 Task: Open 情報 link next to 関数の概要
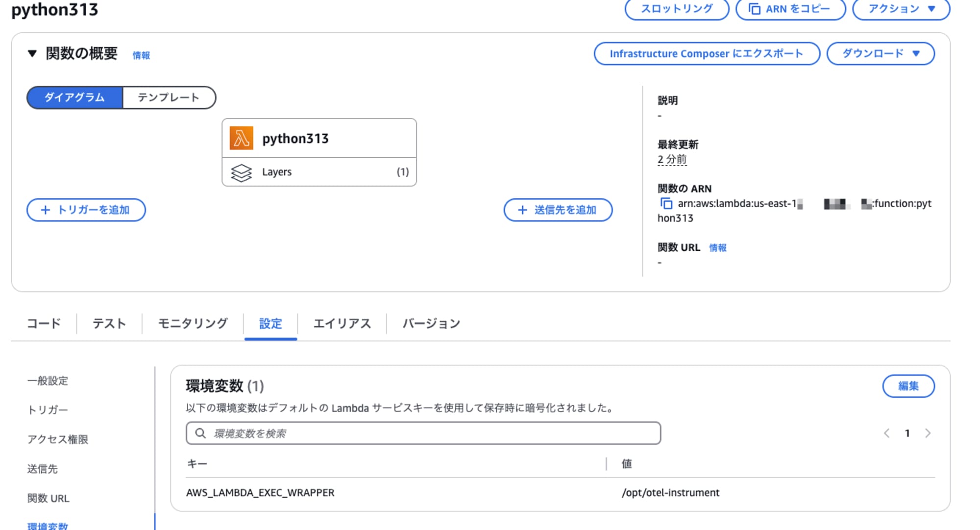tap(141, 55)
